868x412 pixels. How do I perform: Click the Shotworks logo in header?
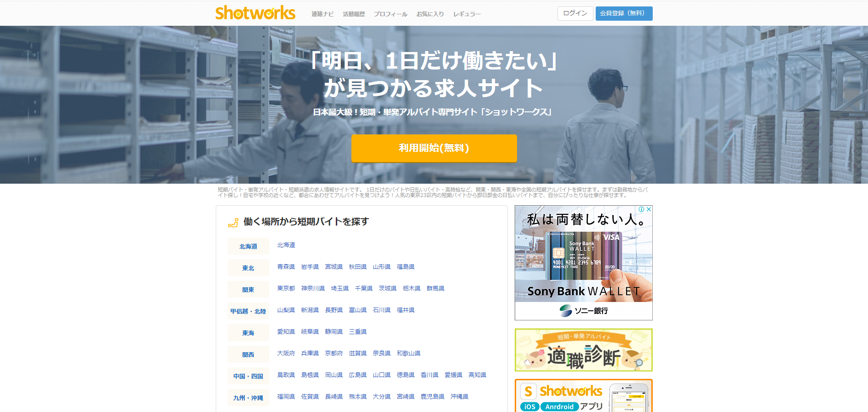255,13
